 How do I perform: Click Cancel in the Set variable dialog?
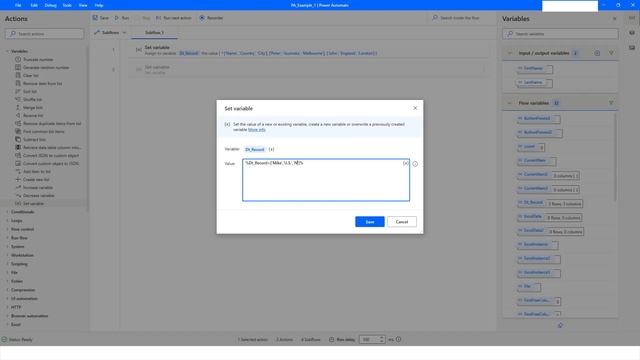pos(402,222)
